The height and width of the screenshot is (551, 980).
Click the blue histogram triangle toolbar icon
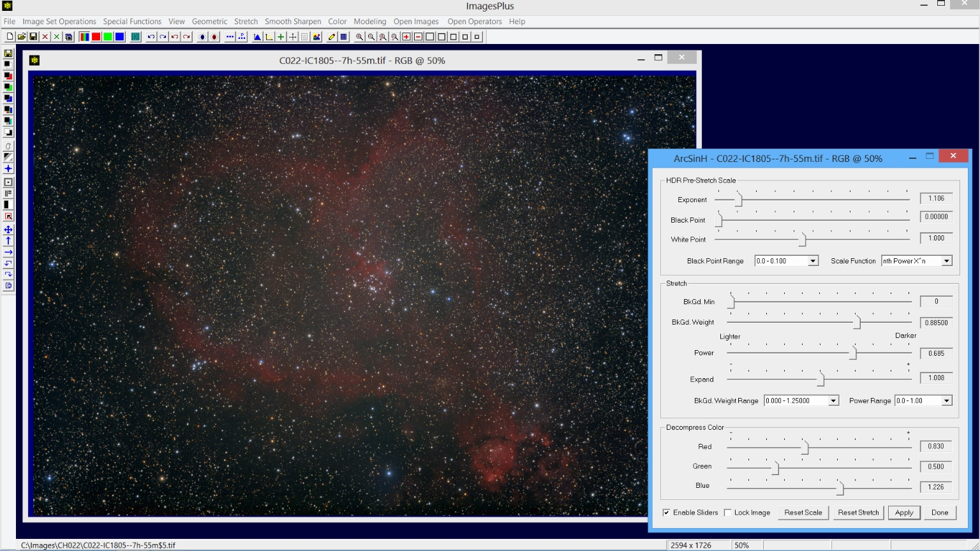coord(257,37)
